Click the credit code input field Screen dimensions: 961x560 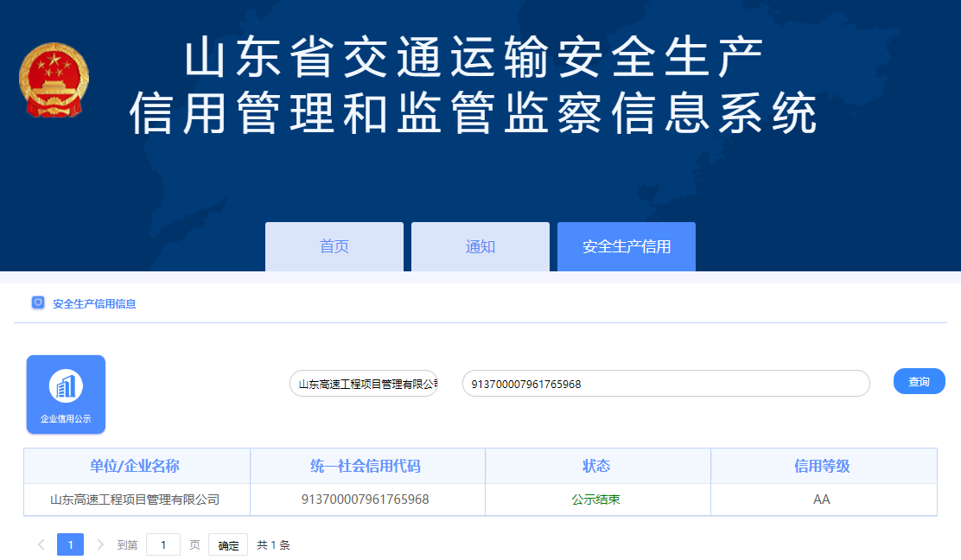point(665,384)
